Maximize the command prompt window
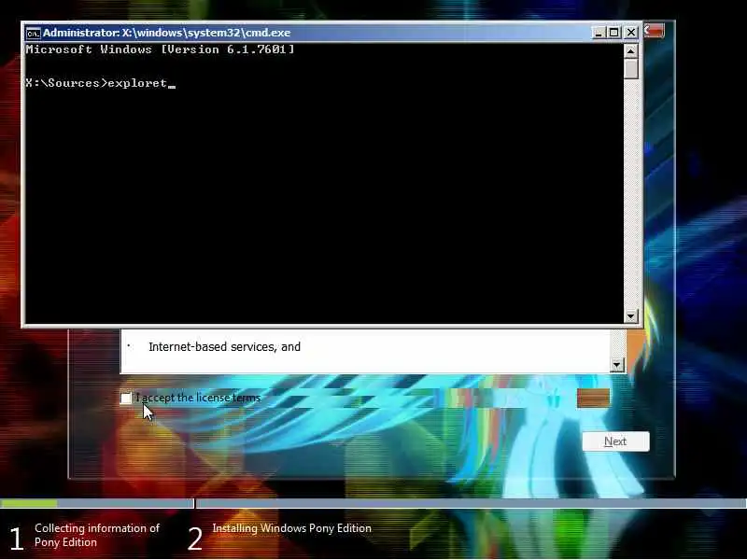This screenshot has width=747, height=560. click(614, 33)
